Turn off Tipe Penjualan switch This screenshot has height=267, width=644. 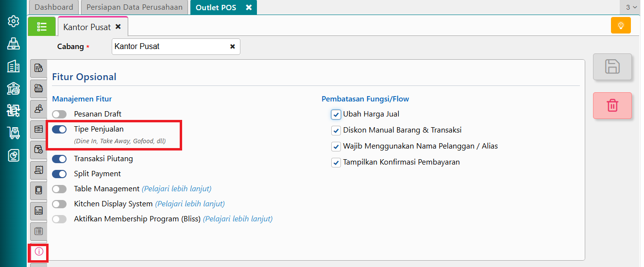click(x=59, y=129)
